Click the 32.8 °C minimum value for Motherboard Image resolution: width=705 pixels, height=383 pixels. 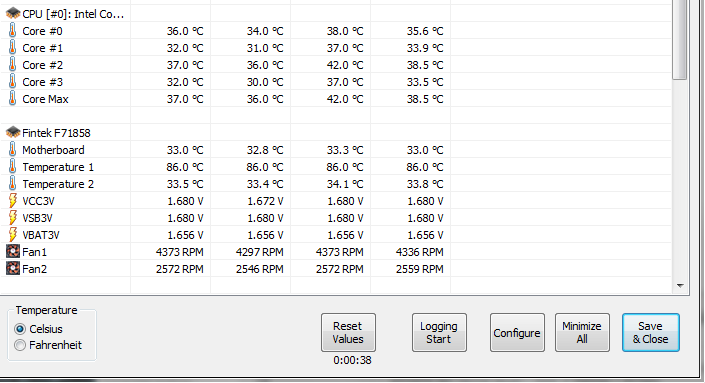[x=265, y=150]
